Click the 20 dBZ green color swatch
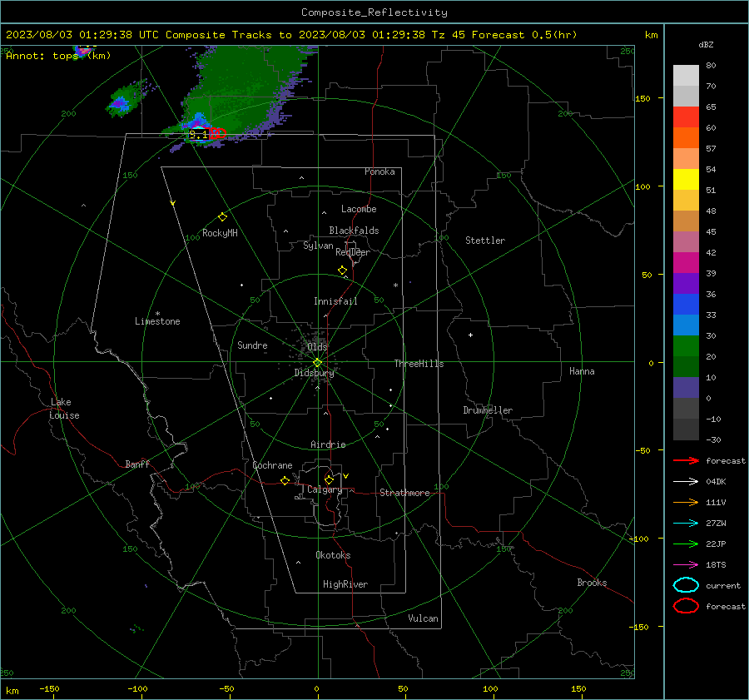749x700 pixels. pyautogui.click(x=686, y=346)
